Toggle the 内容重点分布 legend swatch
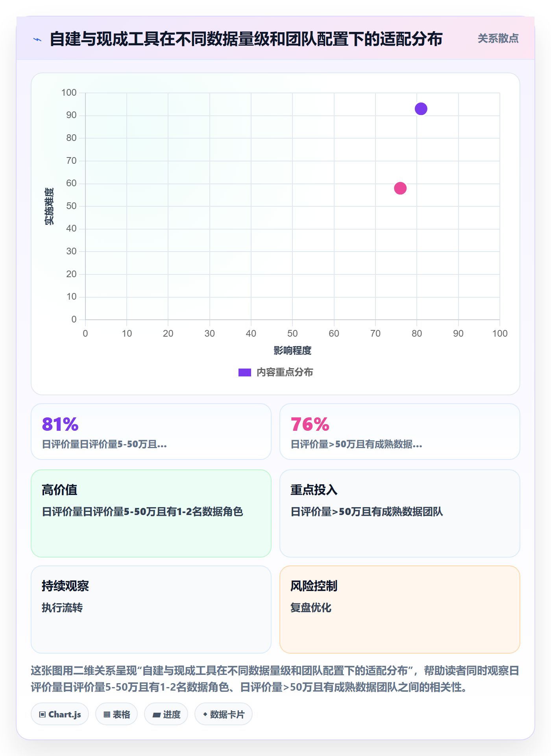 [x=244, y=372]
